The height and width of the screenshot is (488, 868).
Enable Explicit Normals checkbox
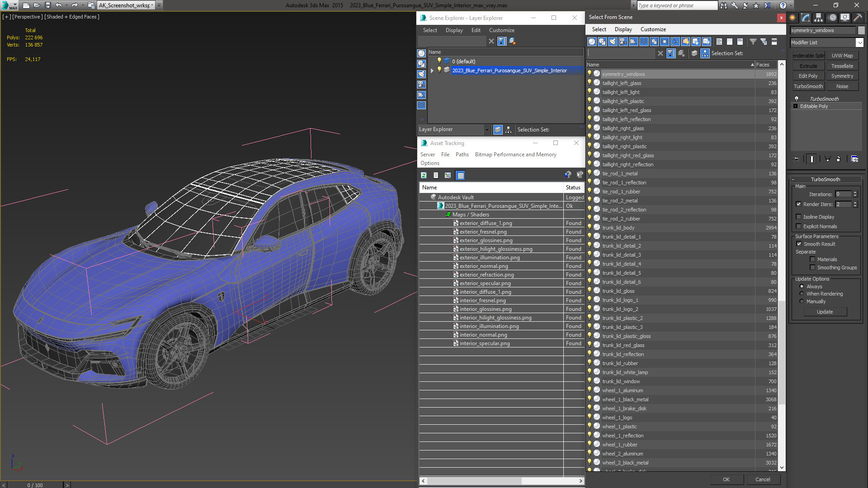[x=799, y=226]
